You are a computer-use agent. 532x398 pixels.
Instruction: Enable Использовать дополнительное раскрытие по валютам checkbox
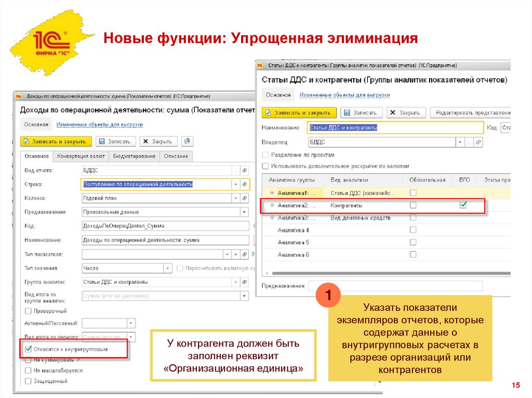click(x=265, y=166)
